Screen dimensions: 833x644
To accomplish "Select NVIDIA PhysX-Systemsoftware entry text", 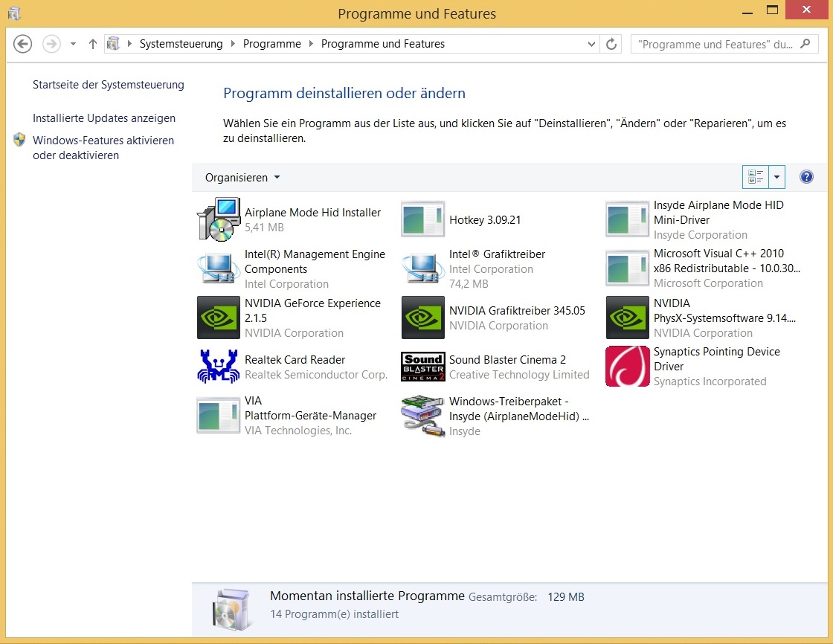I will click(x=724, y=310).
